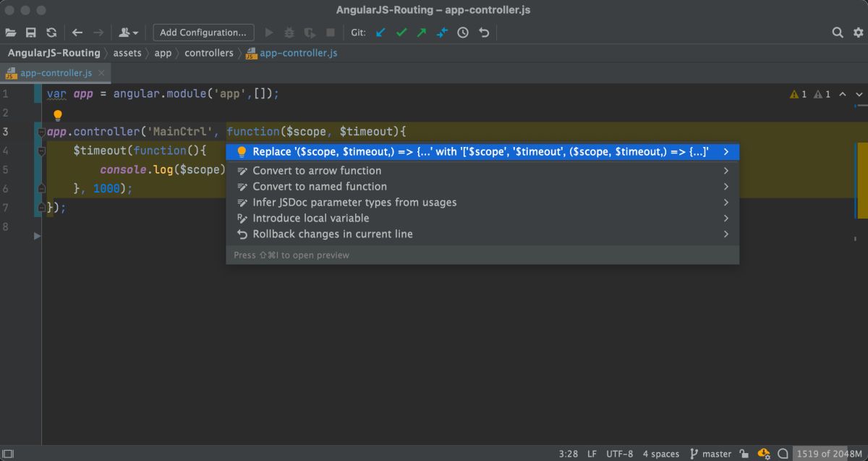The height and width of the screenshot is (461, 868).
Task: Select the assets breadcrumb
Action: tap(127, 53)
